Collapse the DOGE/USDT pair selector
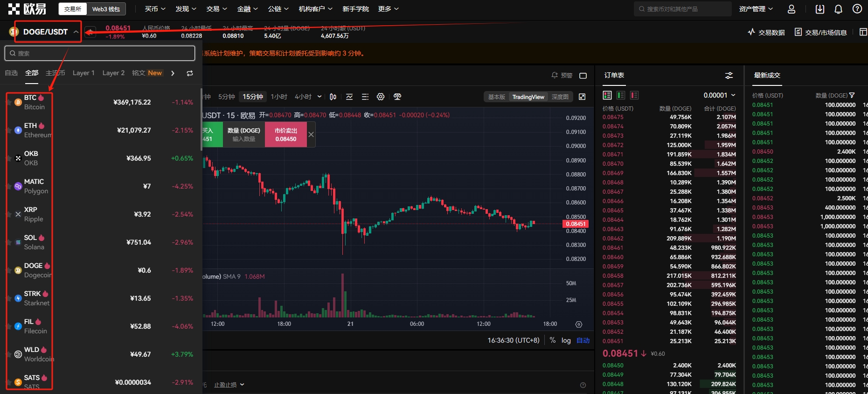This screenshot has width=868, height=394. coord(76,32)
